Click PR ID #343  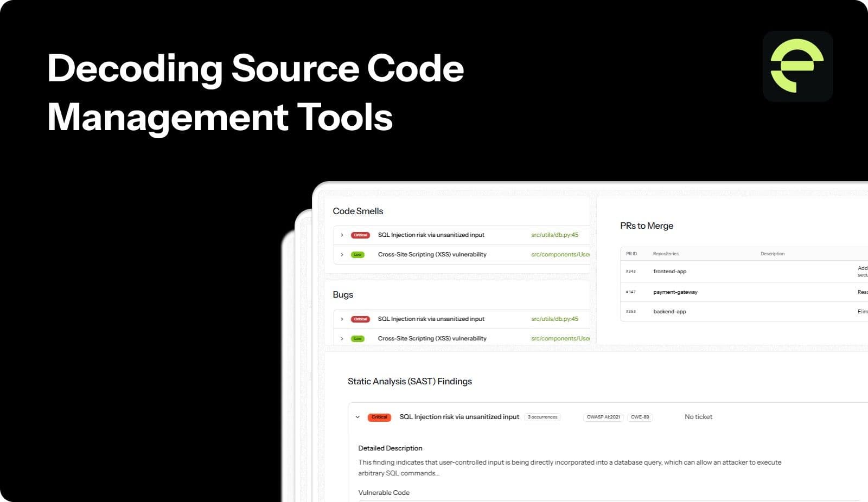coord(630,272)
